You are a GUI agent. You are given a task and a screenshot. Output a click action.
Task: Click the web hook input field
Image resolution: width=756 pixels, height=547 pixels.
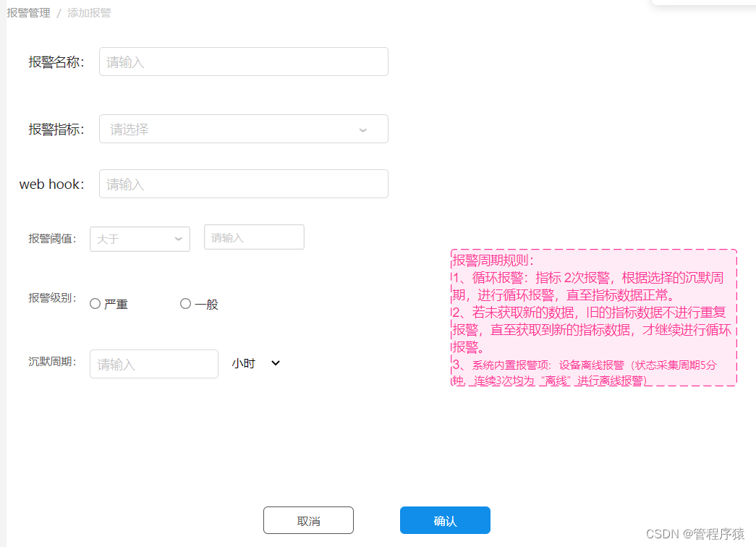pos(243,184)
